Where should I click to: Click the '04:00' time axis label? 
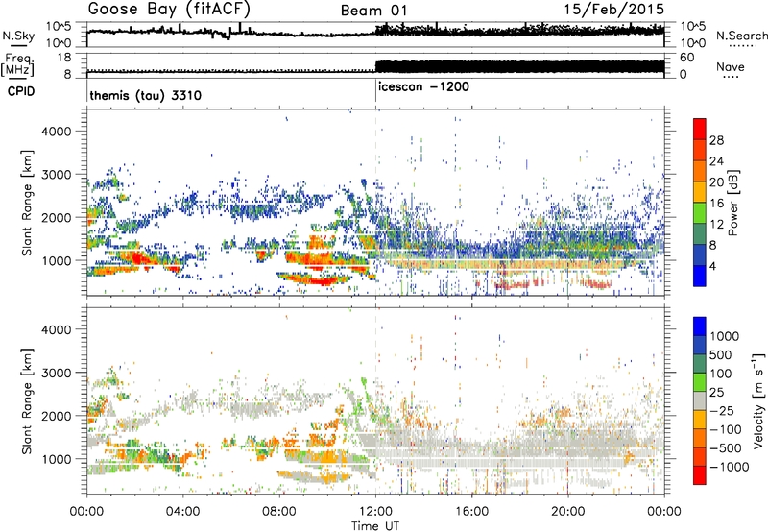(183, 512)
